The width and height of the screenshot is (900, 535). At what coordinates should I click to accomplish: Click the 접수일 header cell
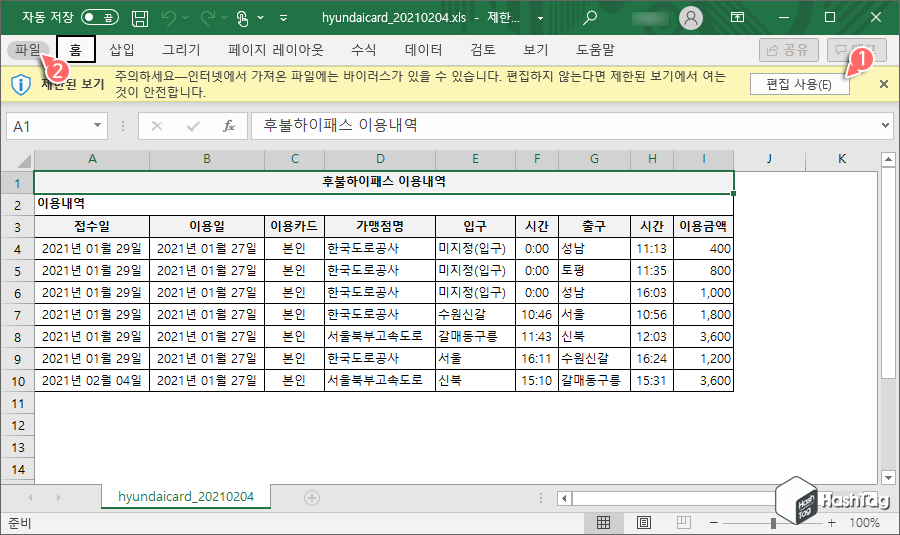[92, 226]
